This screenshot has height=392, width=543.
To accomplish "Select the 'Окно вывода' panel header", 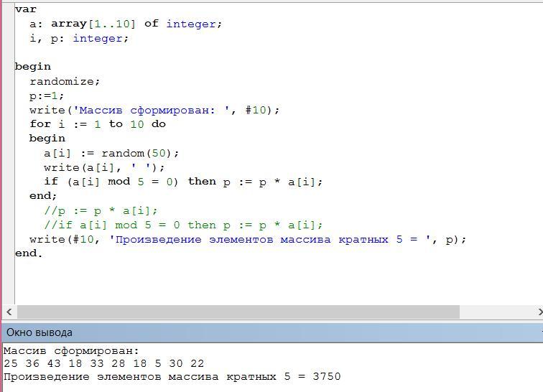I will [40, 332].
